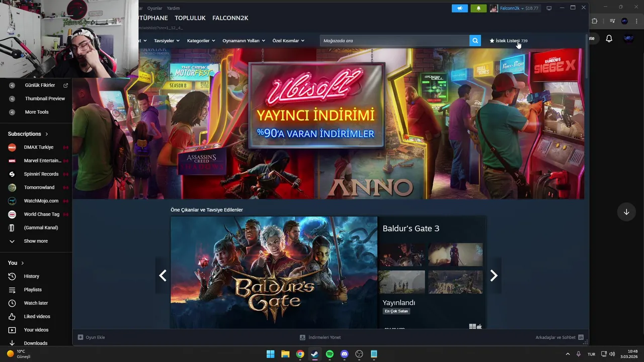This screenshot has height=362, width=644.
Task: Open OBS Studio from the taskbar
Action: pyautogui.click(x=359, y=354)
